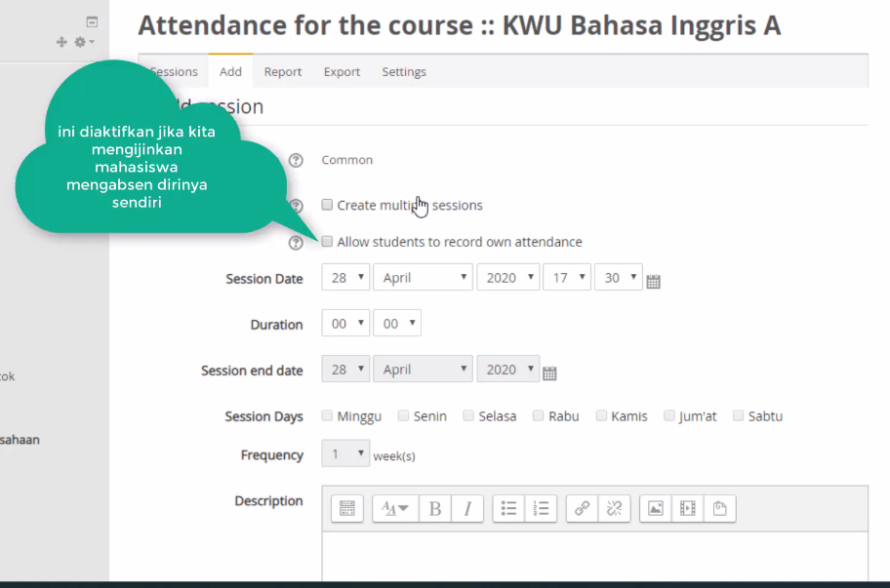This screenshot has height=588, width=890.
Task: Insert an unordered bullet list
Action: point(508,508)
